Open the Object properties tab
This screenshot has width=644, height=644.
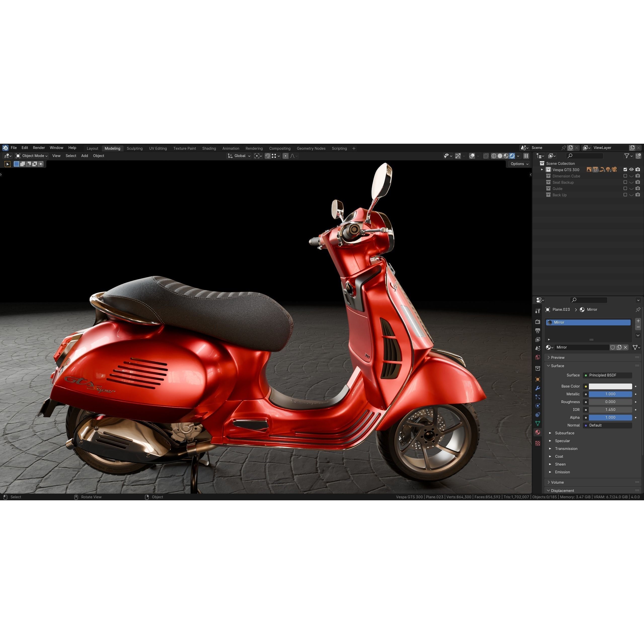(538, 379)
